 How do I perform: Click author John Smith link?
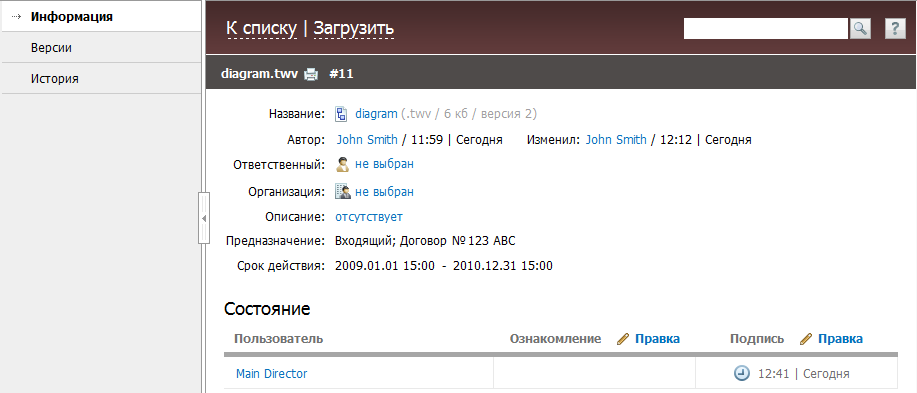point(367,140)
